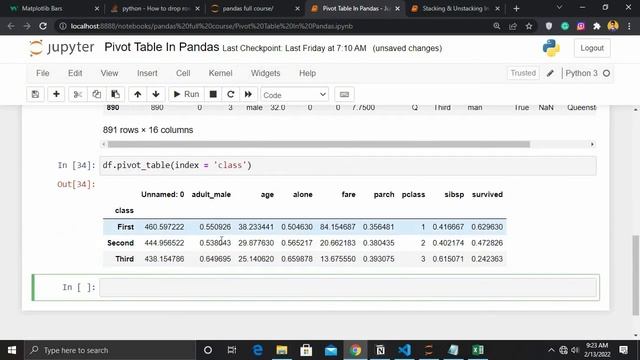
Task: Restart the kernel circular arrow icon
Action: coord(231,94)
